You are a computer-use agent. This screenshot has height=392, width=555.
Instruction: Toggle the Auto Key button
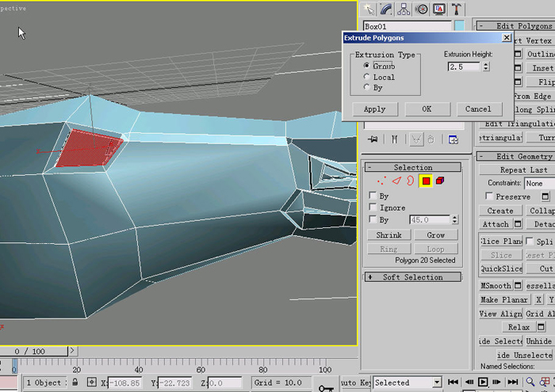click(x=355, y=382)
